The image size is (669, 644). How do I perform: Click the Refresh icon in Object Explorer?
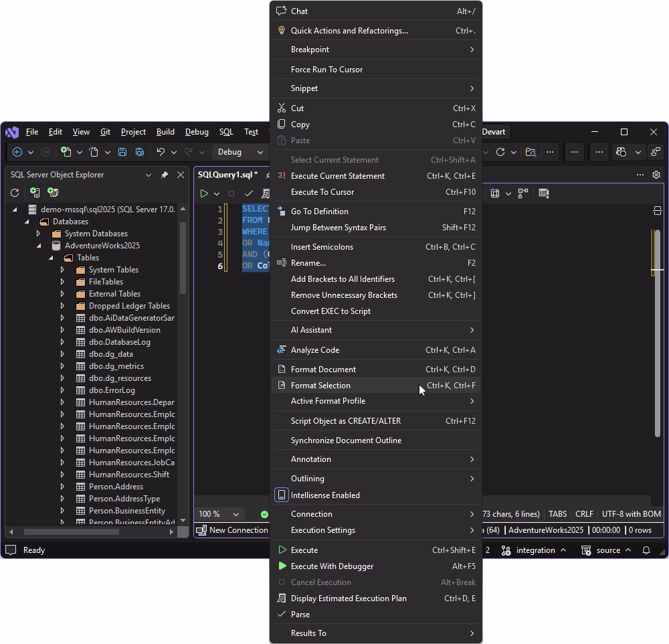coord(15,193)
